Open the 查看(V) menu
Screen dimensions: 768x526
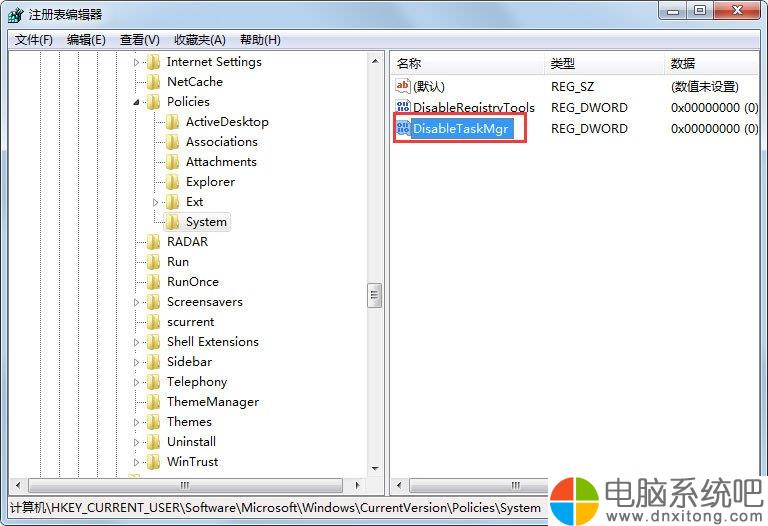(x=140, y=40)
